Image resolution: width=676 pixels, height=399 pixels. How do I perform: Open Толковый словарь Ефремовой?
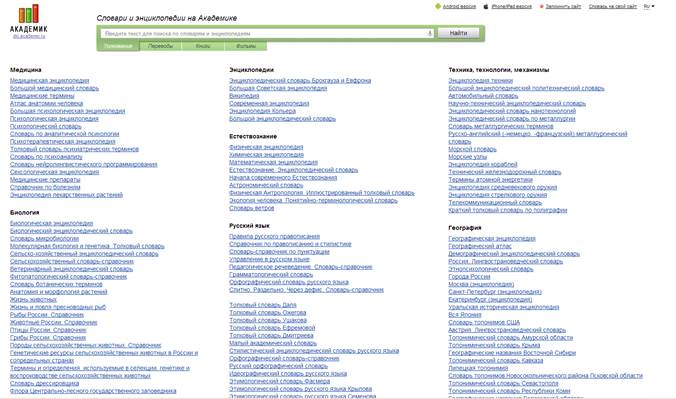(x=272, y=328)
